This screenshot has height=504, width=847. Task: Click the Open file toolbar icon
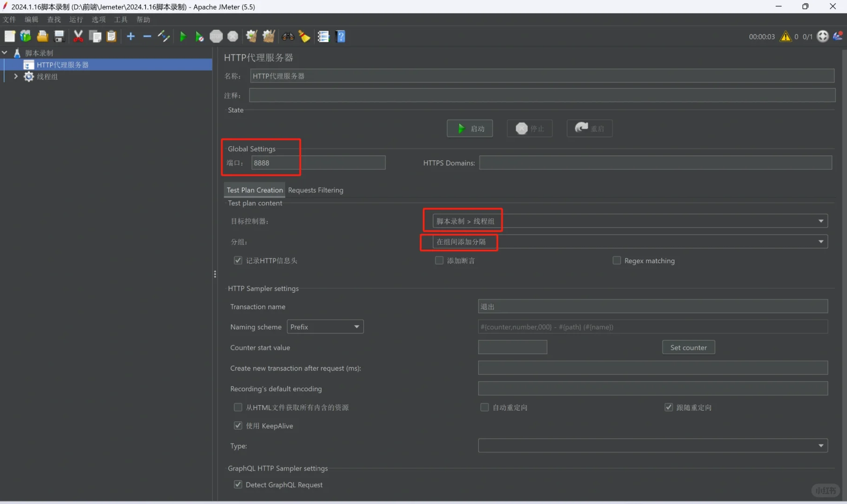42,36
